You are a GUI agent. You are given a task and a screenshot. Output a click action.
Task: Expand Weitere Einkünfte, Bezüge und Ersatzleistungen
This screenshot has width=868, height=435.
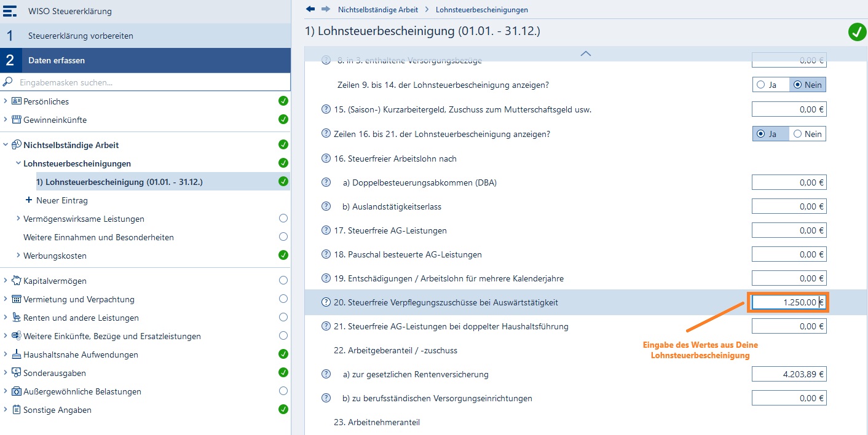6,336
